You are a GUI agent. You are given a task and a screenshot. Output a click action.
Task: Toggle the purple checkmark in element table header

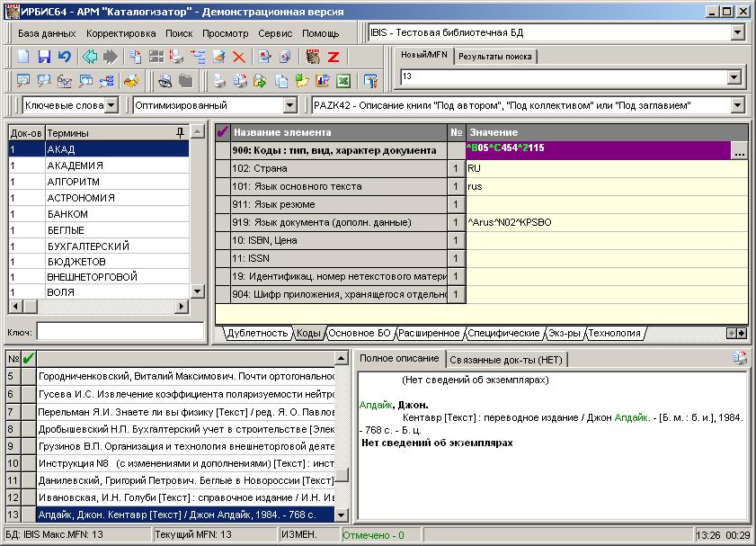tap(222, 132)
